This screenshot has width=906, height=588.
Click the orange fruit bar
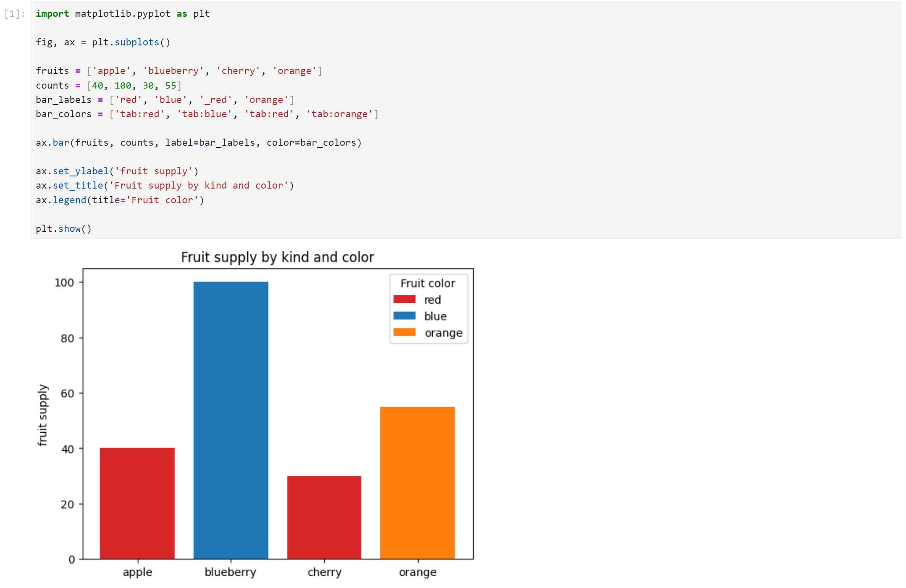(x=417, y=483)
